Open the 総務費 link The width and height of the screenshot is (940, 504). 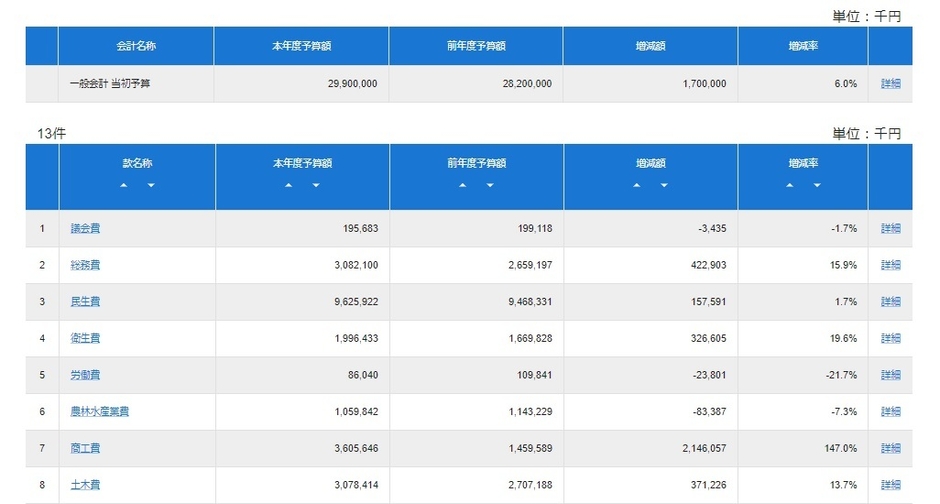[x=85, y=265]
